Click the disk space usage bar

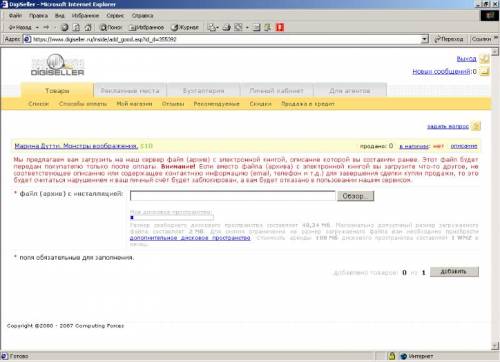pyautogui.click(x=172, y=218)
